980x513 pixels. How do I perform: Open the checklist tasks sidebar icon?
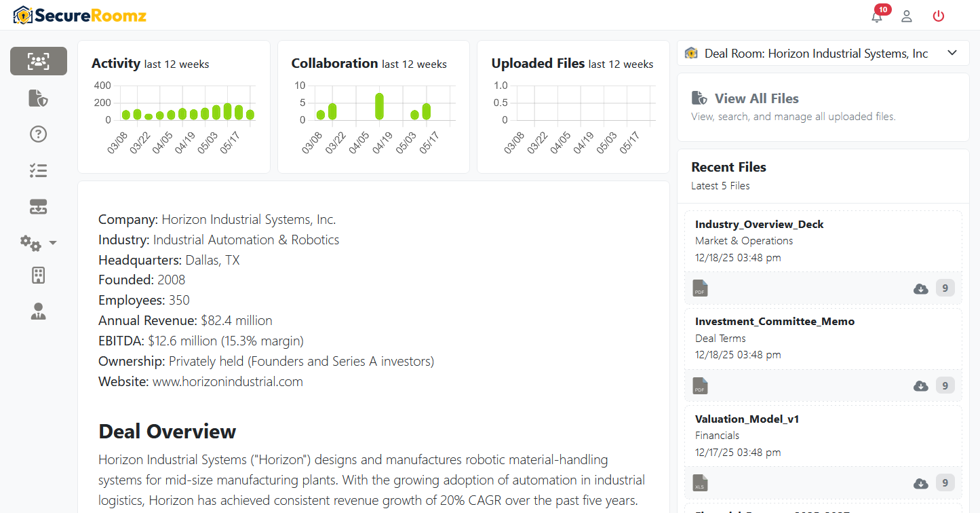pos(38,170)
